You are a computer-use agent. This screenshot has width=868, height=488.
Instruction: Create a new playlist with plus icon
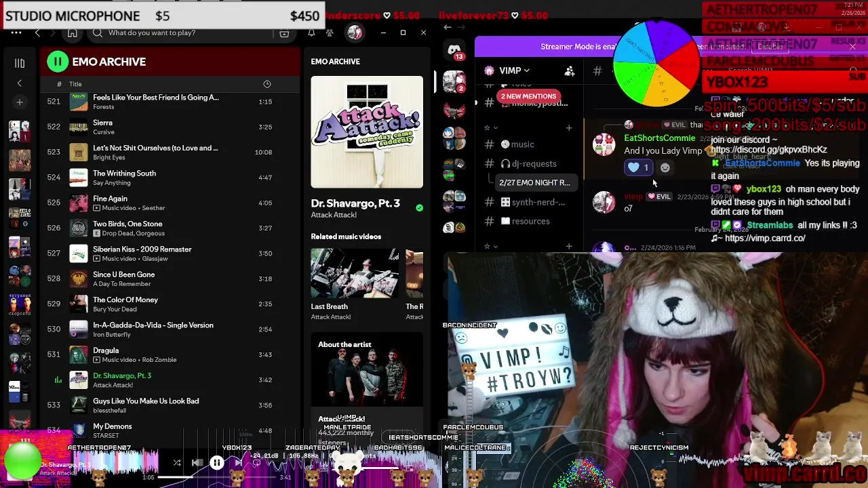20,102
